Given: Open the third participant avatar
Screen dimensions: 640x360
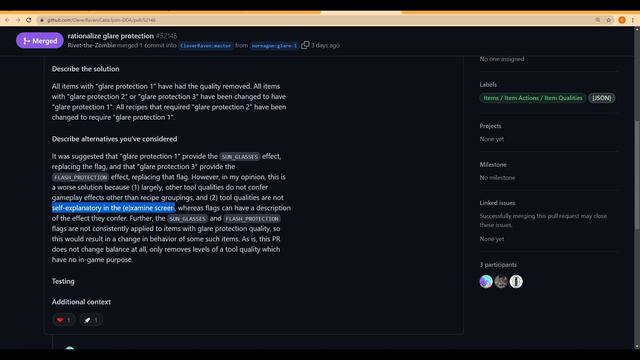Looking at the screenshot, I should (x=516, y=281).
